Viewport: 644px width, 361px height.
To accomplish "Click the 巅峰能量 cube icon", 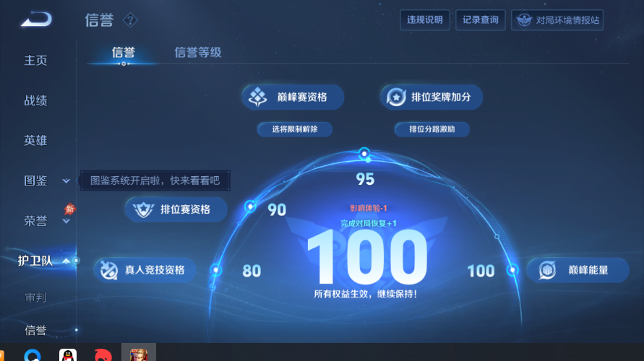I will click(547, 270).
